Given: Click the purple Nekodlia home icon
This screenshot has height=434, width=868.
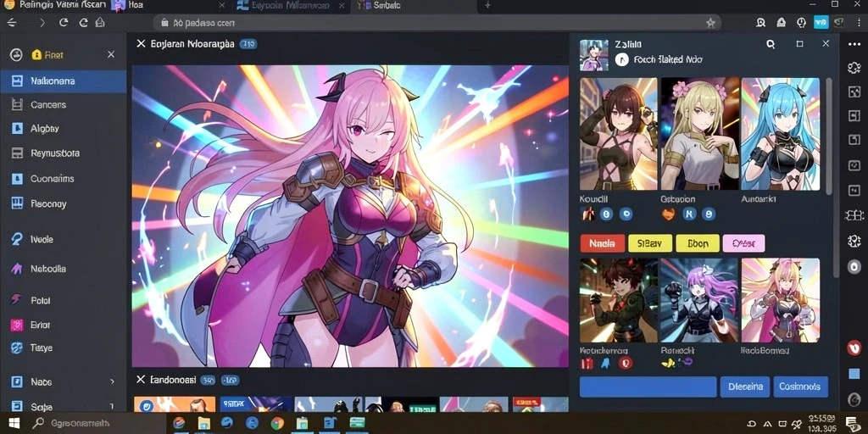Looking at the screenshot, I should (x=17, y=269).
